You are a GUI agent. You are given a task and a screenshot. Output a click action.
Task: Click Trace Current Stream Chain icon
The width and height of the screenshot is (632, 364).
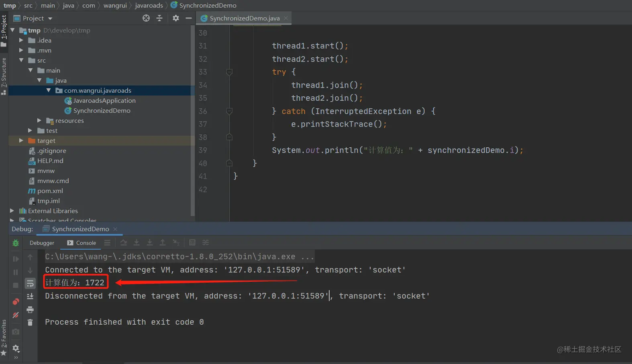(206, 242)
